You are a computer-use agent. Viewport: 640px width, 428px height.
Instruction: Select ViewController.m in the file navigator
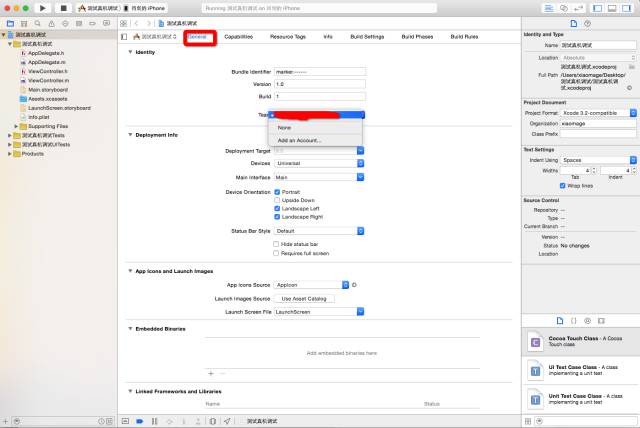click(47, 81)
